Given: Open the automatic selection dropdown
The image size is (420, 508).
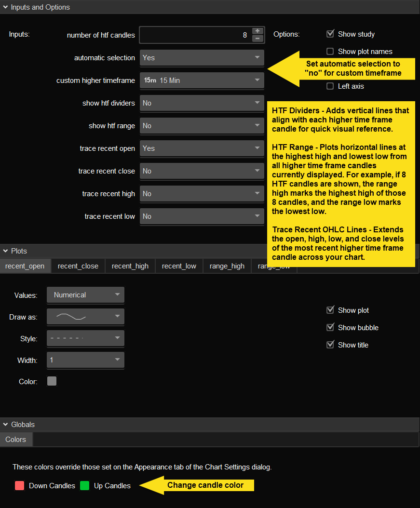Looking at the screenshot, I should pos(202,58).
